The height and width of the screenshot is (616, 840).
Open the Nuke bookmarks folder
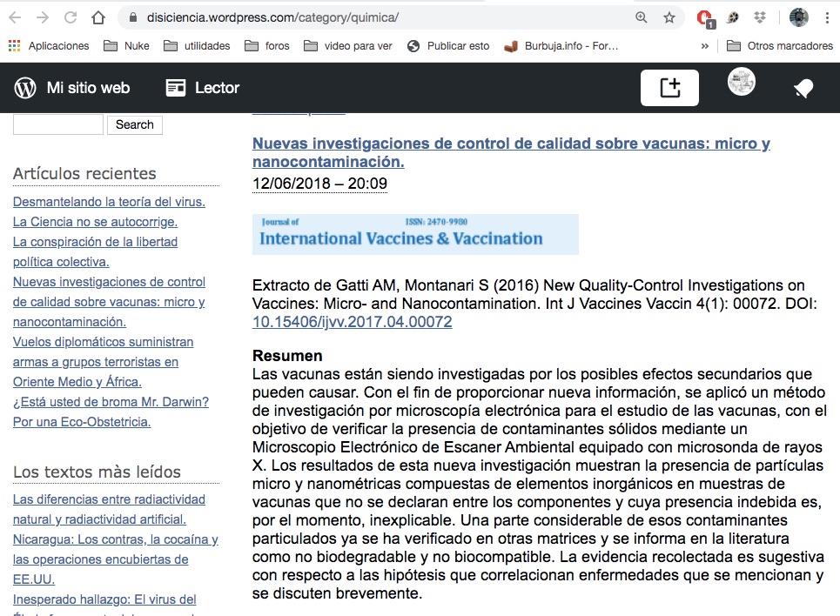[x=126, y=46]
